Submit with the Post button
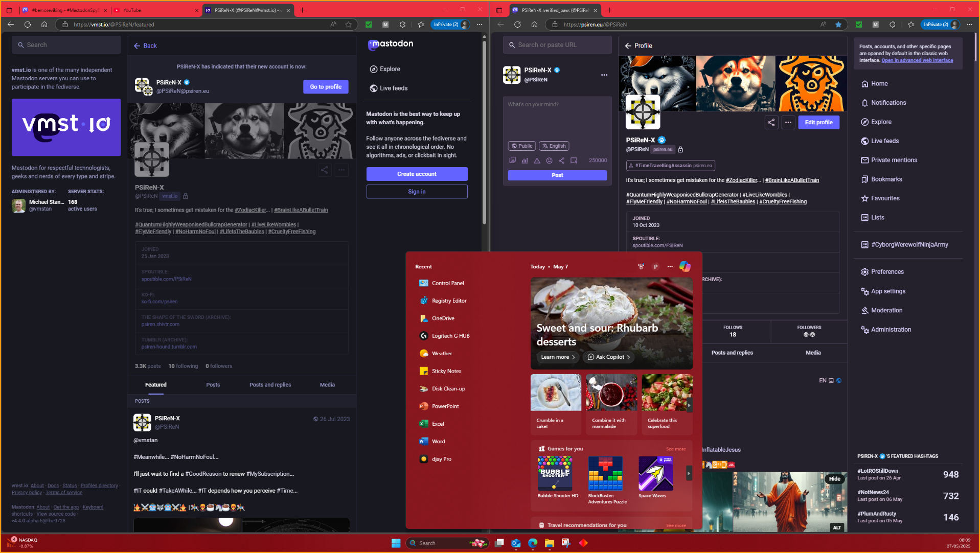980x553 pixels. [x=557, y=175]
